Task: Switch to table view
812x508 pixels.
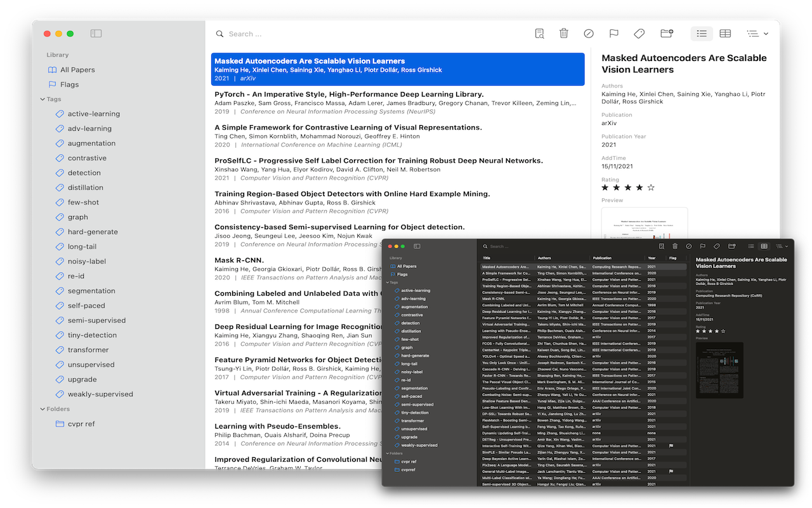Action: (x=725, y=33)
